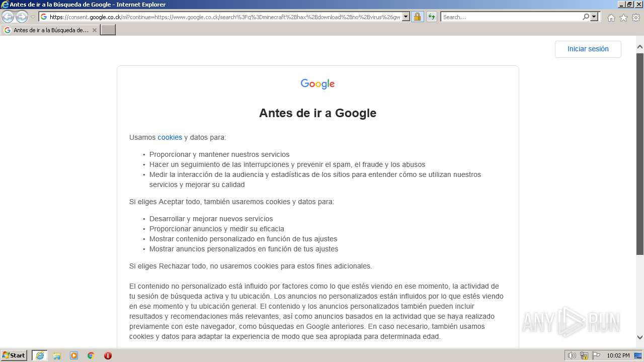
Task: Click 'Proporcionar y mantener nuestros servicios' text
Action: (219, 154)
